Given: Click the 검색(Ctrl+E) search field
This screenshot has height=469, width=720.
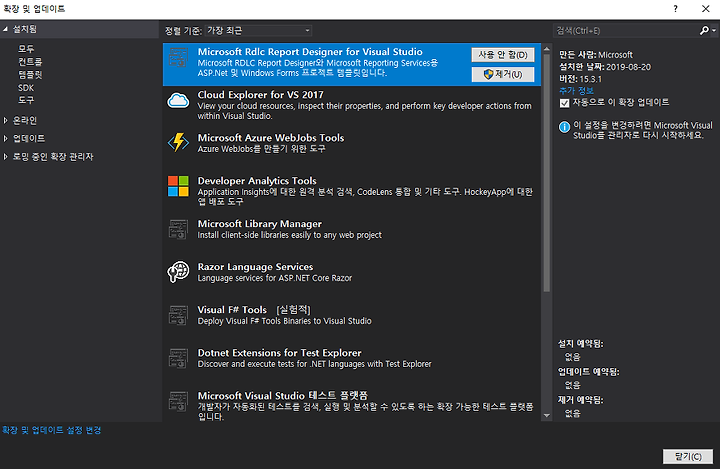Looking at the screenshot, I should (x=625, y=31).
